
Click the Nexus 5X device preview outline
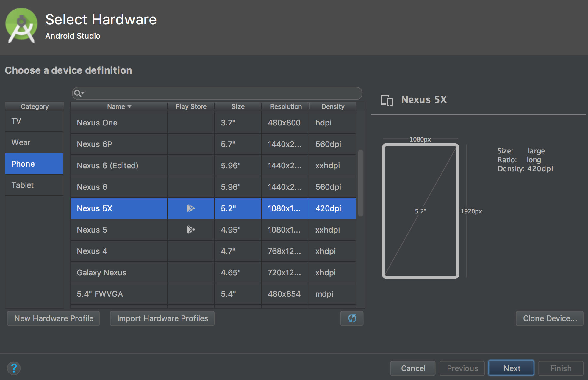click(420, 211)
